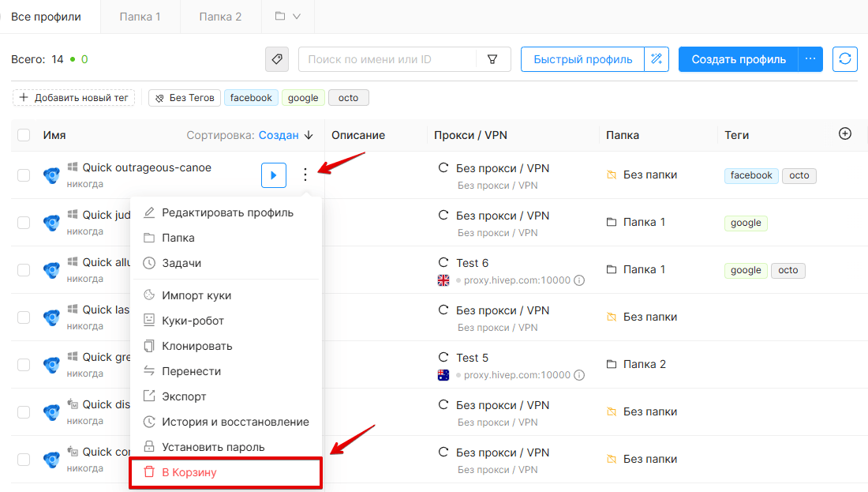Click the proxy refresh icon beside Test 5

coord(443,358)
